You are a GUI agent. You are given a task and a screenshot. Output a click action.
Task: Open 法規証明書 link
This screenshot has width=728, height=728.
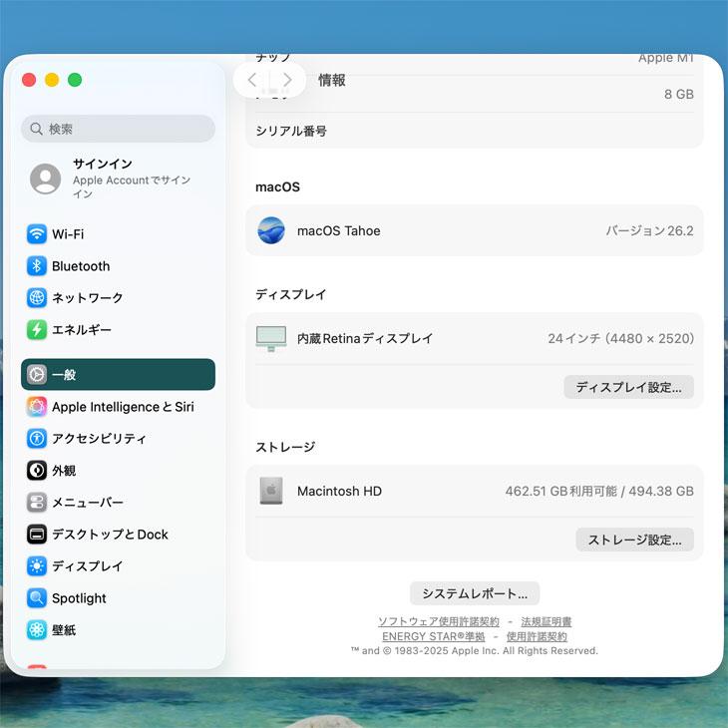(x=546, y=621)
